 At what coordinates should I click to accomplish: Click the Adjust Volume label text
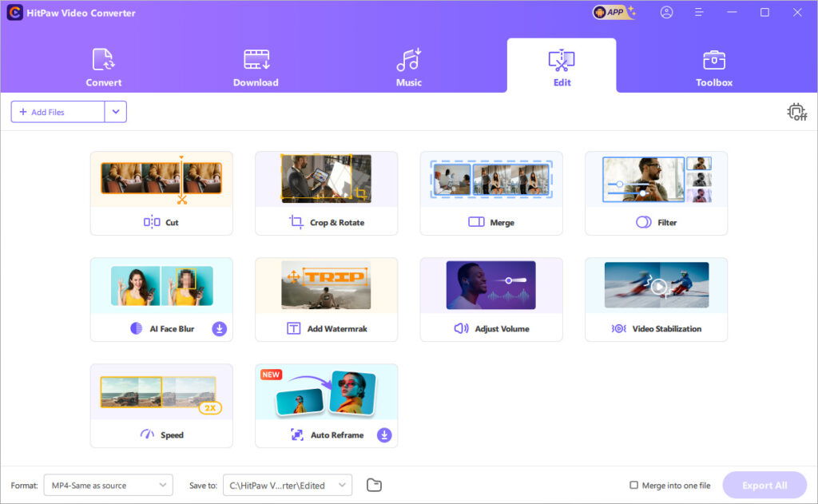coord(502,329)
